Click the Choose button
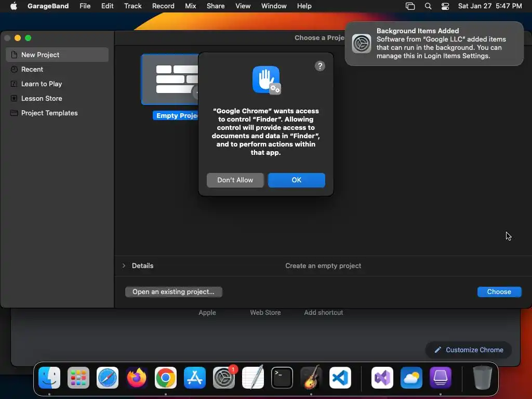532x399 pixels. click(499, 292)
